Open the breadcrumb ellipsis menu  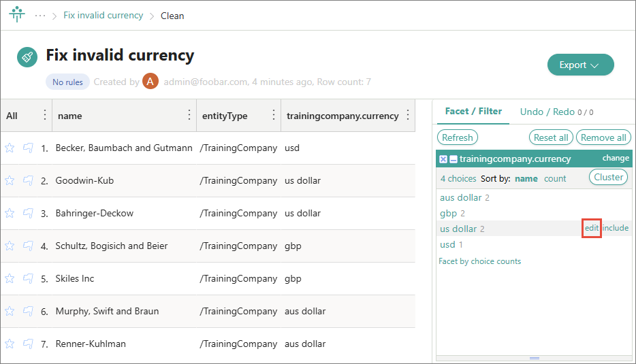coord(40,16)
